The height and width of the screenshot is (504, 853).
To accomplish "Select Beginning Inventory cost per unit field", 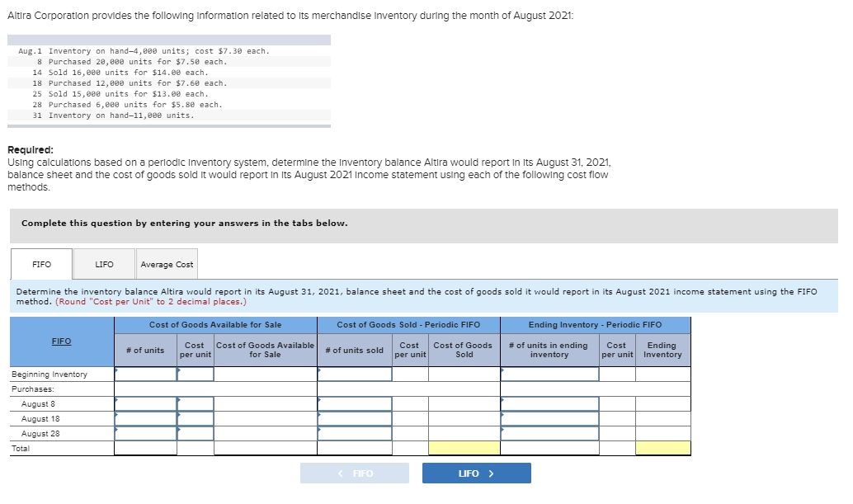I will [196, 374].
